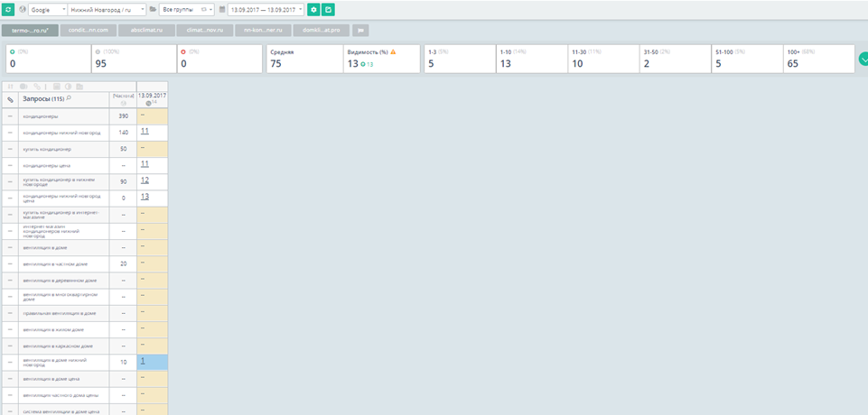
Task: Open the Google search engine dropdown
Action: (48, 9)
